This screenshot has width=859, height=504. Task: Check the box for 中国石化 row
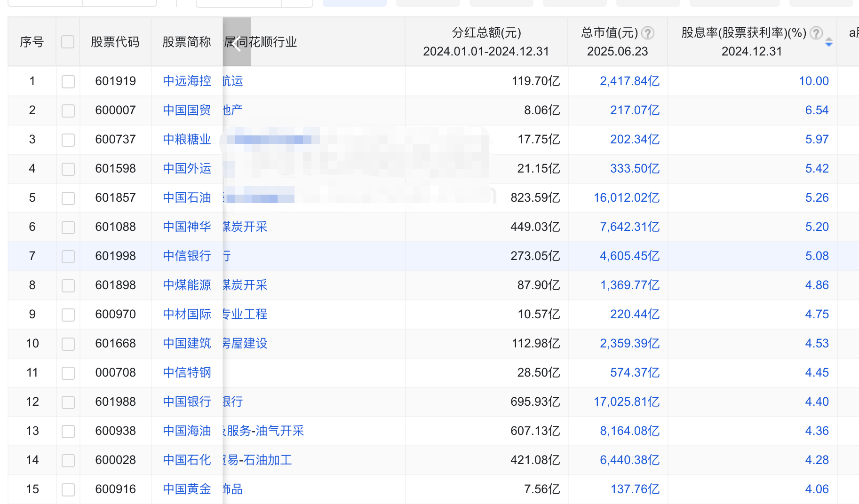coord(68,461)
